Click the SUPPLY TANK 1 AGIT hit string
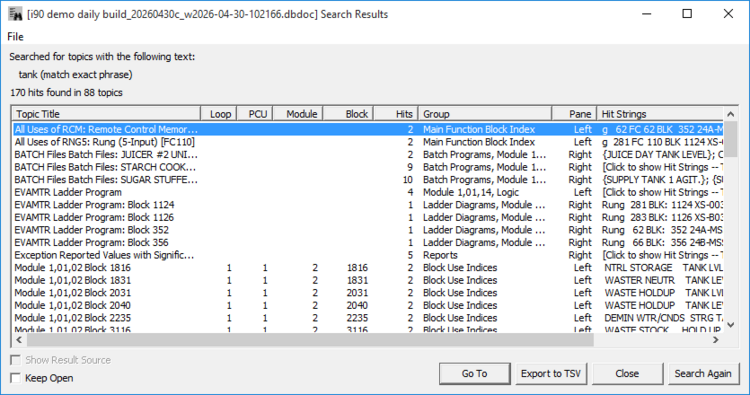This screenshot has width=750, height=395. (662, 180)
